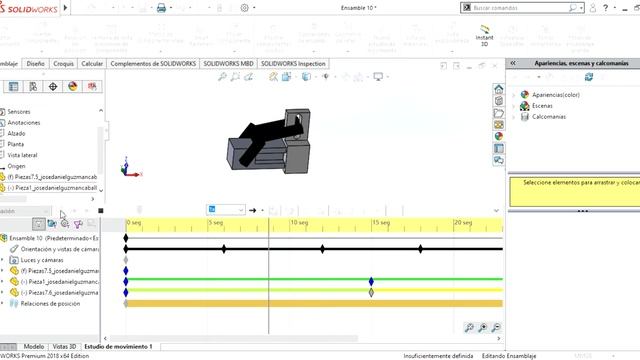Viewport: 640px width, 360px height.
Task: Open the SOLIDWORKS MBD tab
Action: point(229,64)
